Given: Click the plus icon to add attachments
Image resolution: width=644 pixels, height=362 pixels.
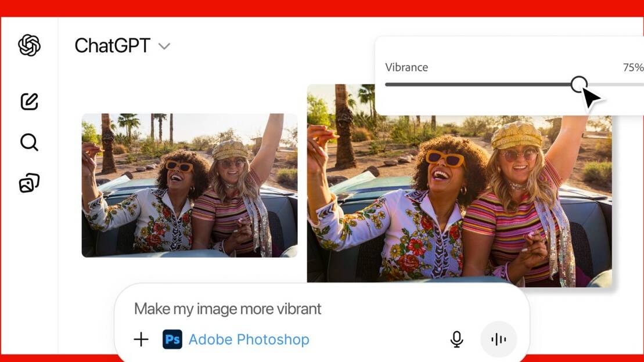Looking at the screenshot, I should click(x=141, y=339).
